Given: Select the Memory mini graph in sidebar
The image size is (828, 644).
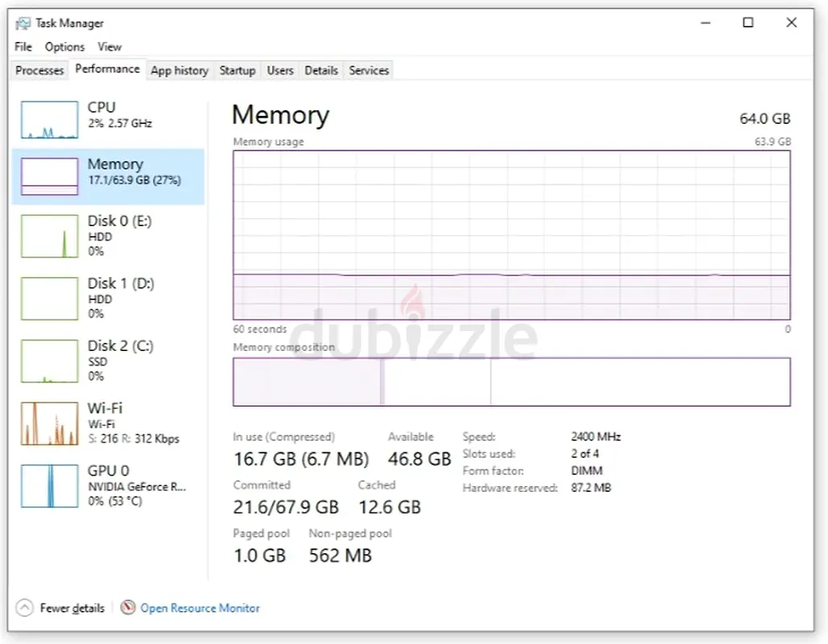Looking at the screenshot, I should tap(49, 176).
